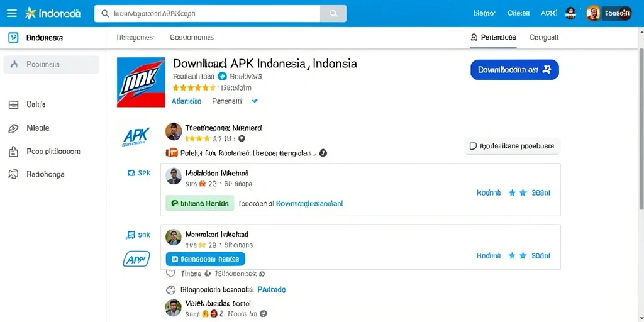The image size is (644, 322).
Task: Click the blue italic APK logo at left
Action: pyautogui.click(x=136, y=136)
